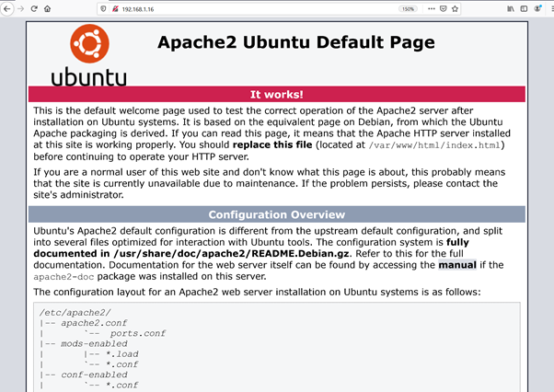
Task: Follow the bold "manual" link
Action: coord(457,263)
